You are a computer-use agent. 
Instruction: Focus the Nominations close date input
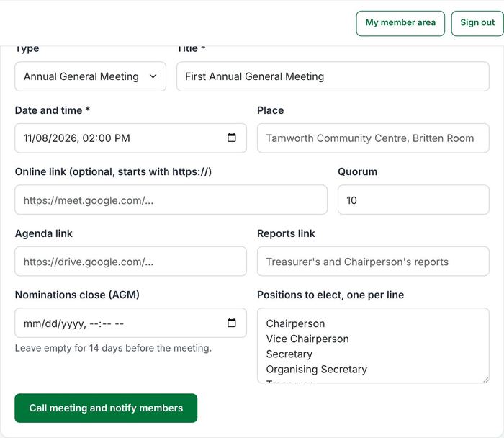coord(130,323)
